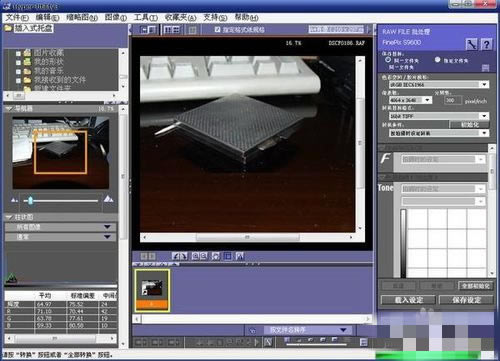The width and height of the screenshot is (500, 361).
Task: Open the 16bit TIFF format dropdown
Action: tap(439, 116)
